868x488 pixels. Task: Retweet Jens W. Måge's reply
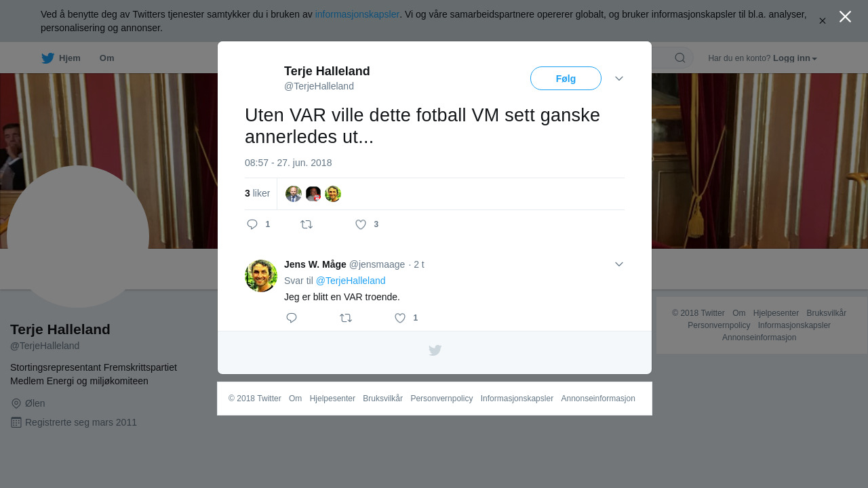[x=346, y=318]
